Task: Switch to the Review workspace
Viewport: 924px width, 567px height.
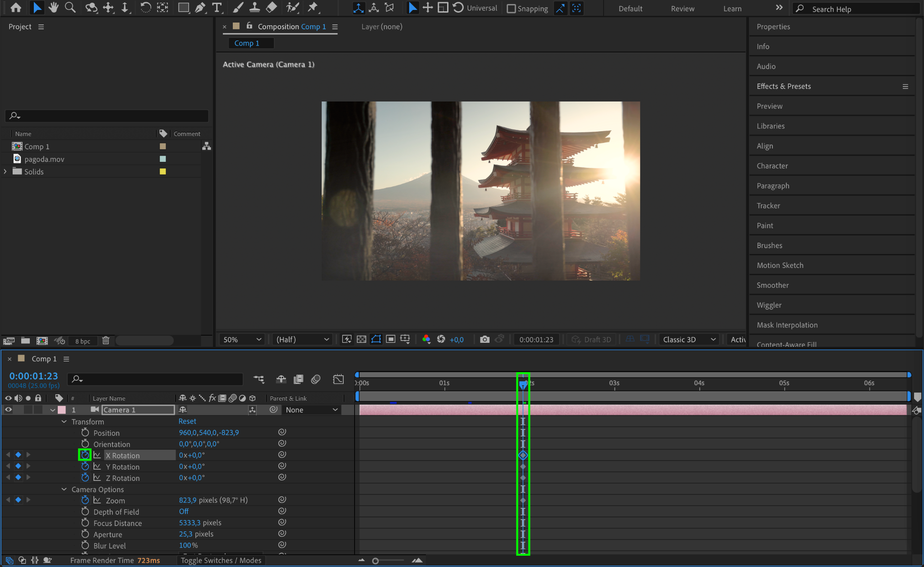Action: point(682,9)
